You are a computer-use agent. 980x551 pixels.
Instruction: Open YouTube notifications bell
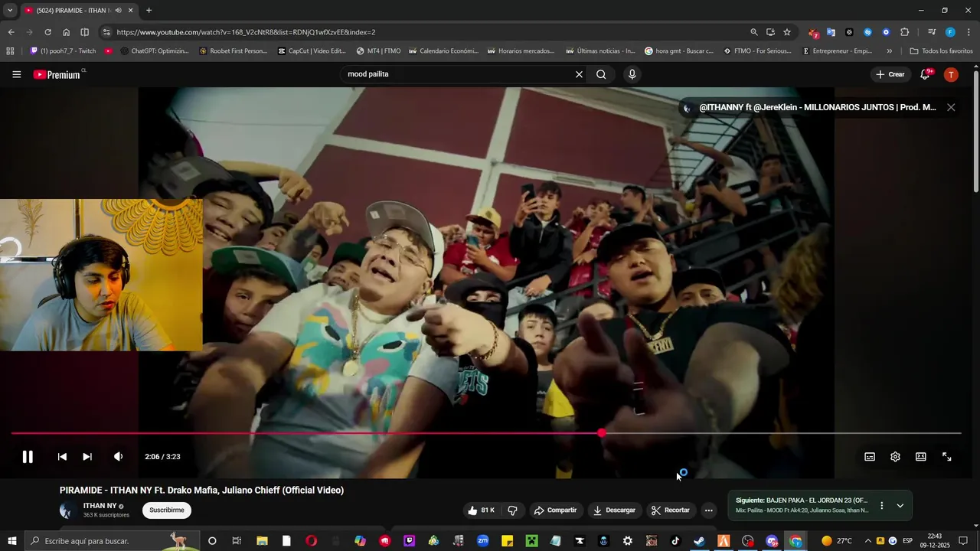click(x=926, y=74)
